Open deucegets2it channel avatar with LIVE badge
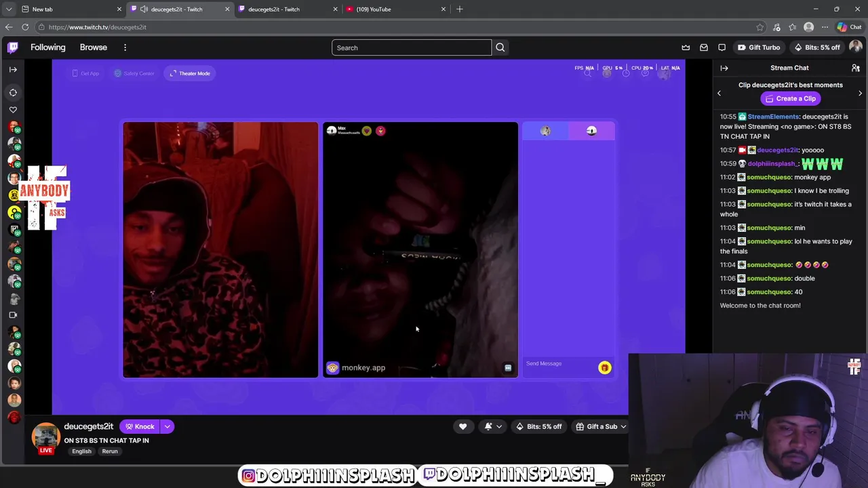Viewport: 868px width, 488px height. tap(45, 438)
